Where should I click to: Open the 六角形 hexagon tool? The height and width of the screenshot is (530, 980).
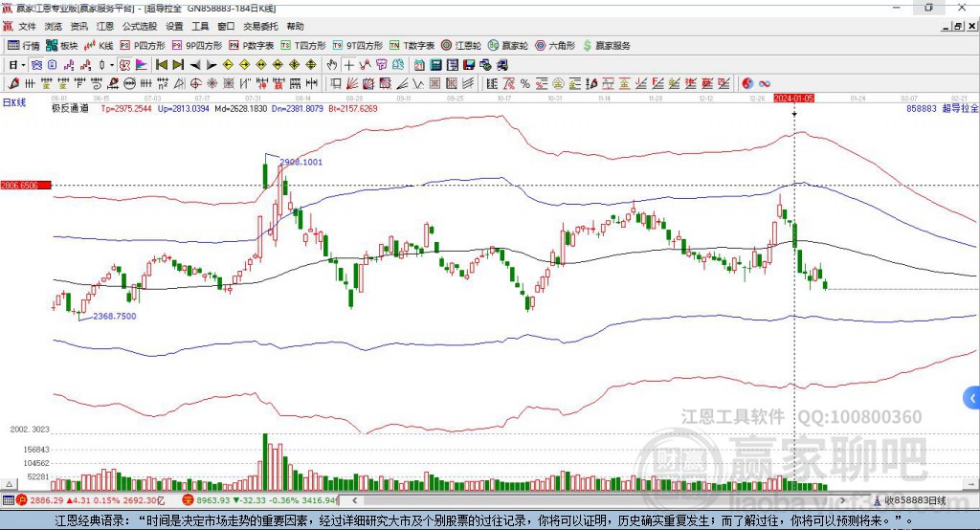coord(555,46)
